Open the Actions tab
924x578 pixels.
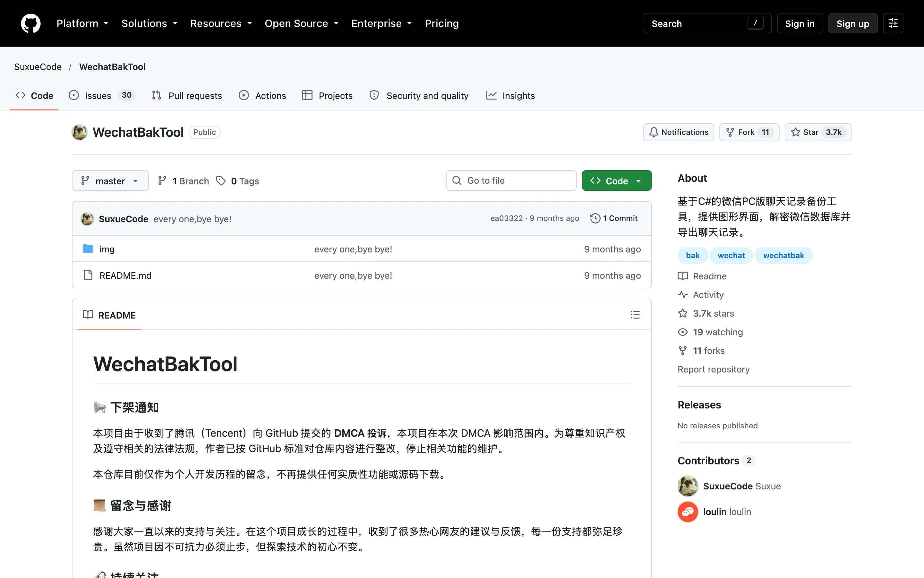[262, 96]
